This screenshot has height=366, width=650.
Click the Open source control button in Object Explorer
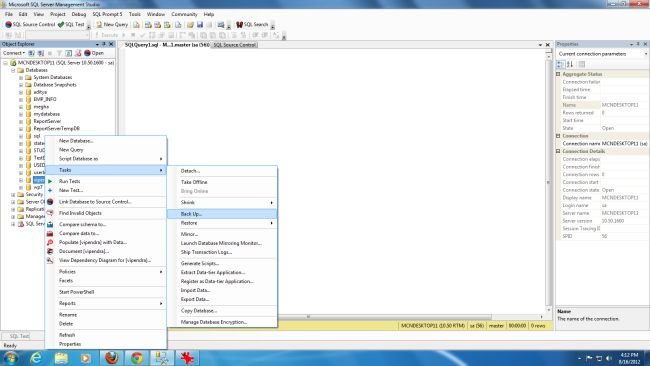tap(94, 53)
